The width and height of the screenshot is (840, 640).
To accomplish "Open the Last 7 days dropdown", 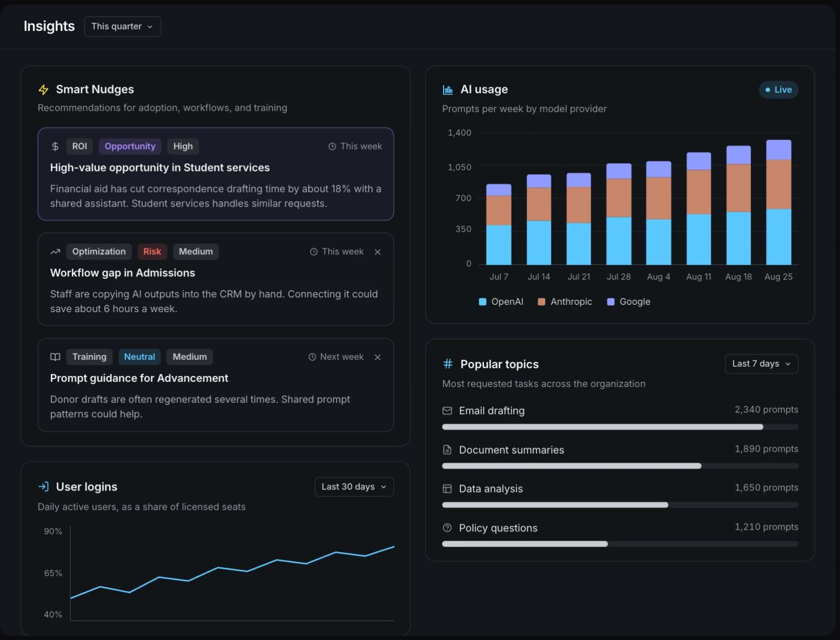I will pyautogui.click(x=761, y=364).
